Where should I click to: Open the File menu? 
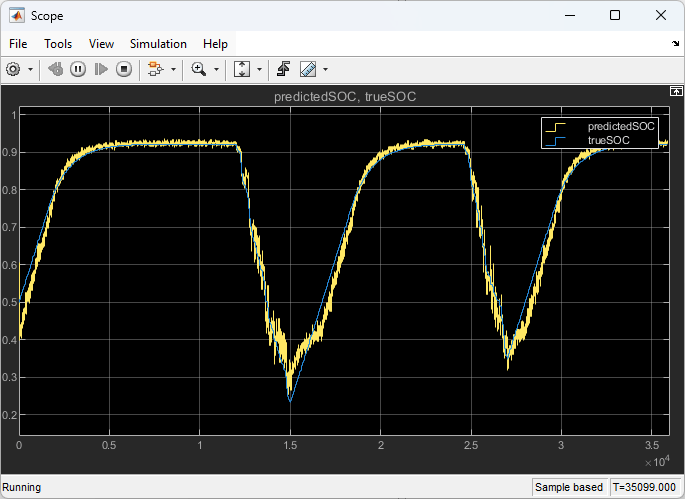point(18,44)
